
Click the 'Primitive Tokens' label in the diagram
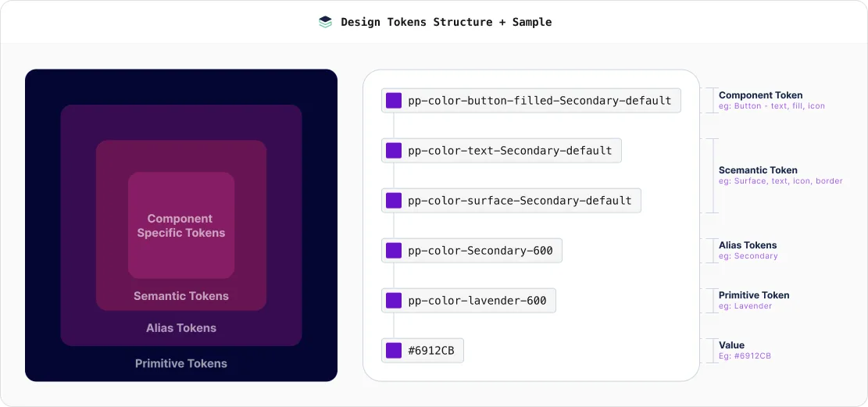[x=181, y=363]
